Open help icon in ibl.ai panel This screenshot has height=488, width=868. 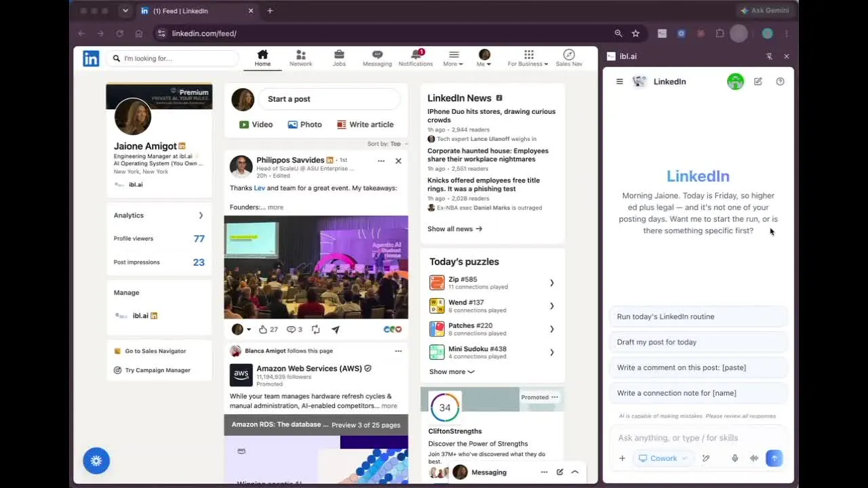click(x=780, y=81)
